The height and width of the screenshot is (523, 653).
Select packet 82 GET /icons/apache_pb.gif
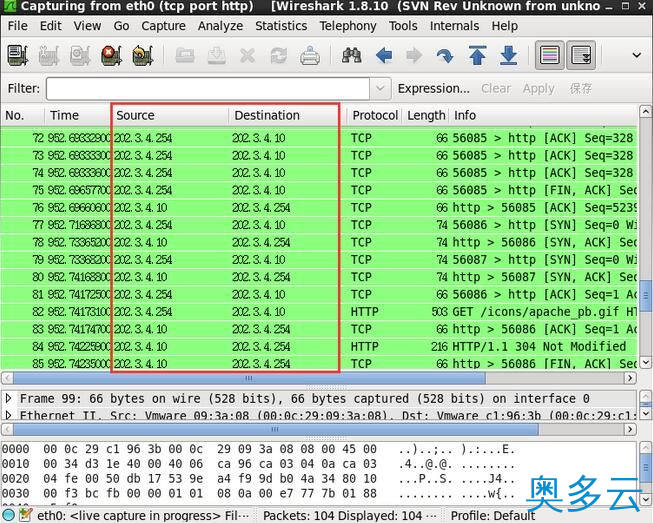click(319, 311)
